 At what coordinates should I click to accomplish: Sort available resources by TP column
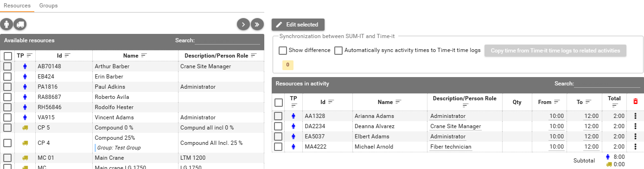29,55
